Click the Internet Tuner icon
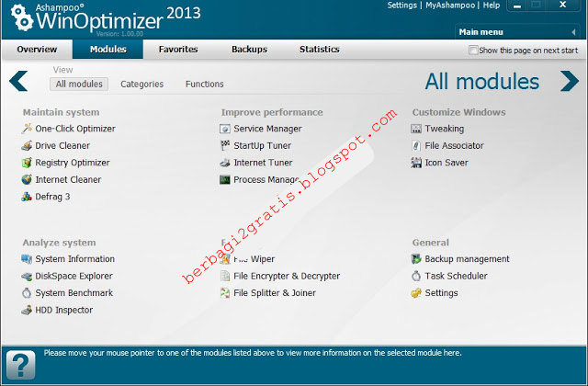Viewport: 588px width, 386px height. coord(225,163)
